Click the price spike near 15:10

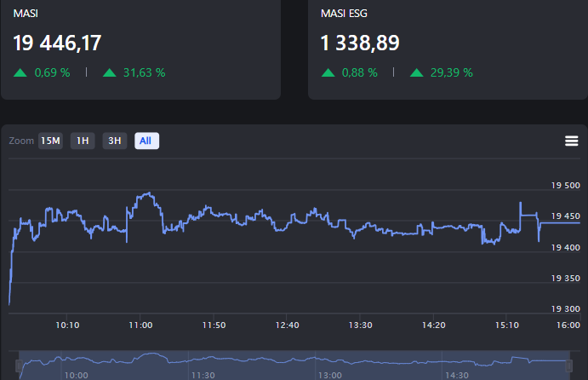click(x=521, y=204)
